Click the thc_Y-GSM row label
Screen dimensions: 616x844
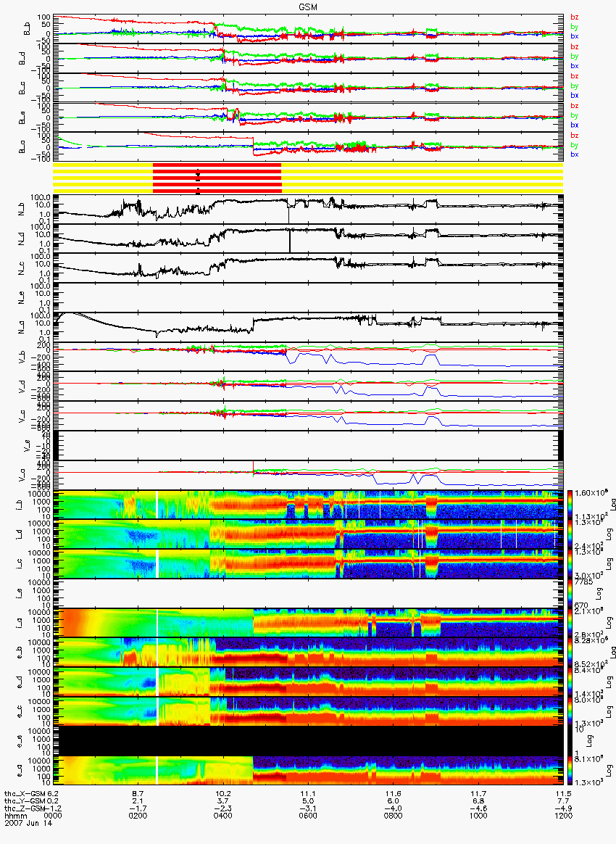[25, 801]
